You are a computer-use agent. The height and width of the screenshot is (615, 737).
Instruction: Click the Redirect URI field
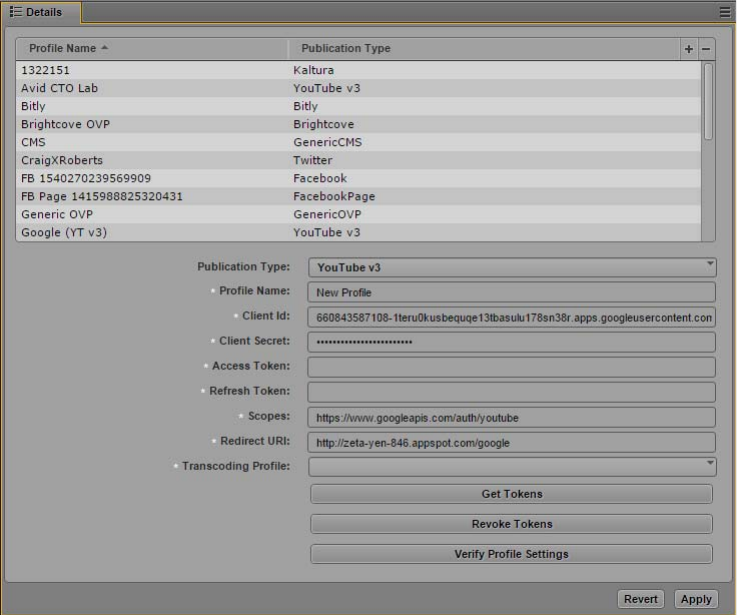[x=512, y=442]
